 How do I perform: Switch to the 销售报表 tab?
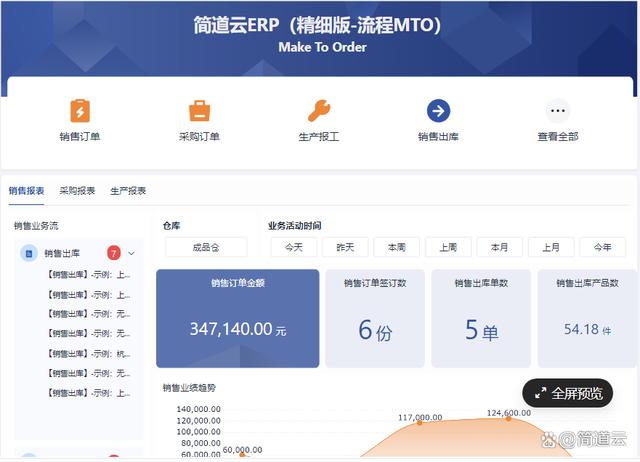click(x=27, y=191)
